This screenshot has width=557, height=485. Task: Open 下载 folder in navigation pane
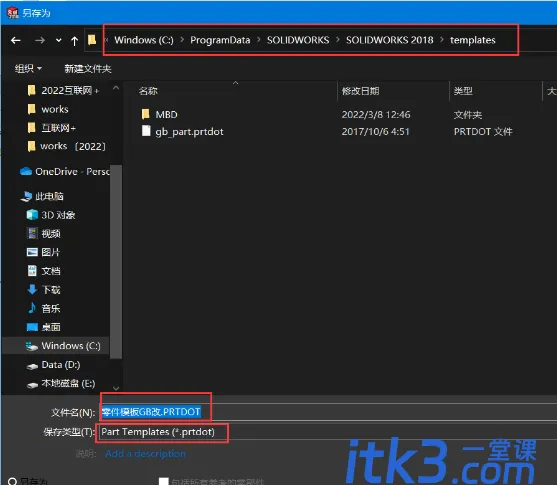pos(44,290)
